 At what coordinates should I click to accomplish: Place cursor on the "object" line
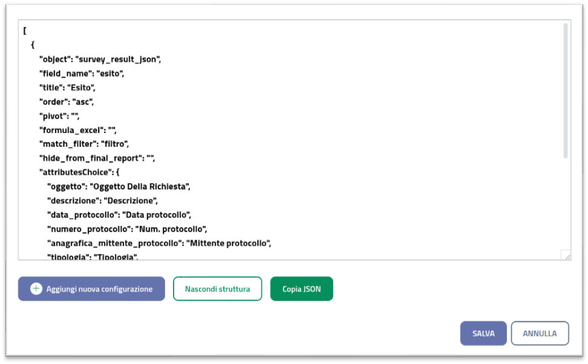[x=100, y=59]
